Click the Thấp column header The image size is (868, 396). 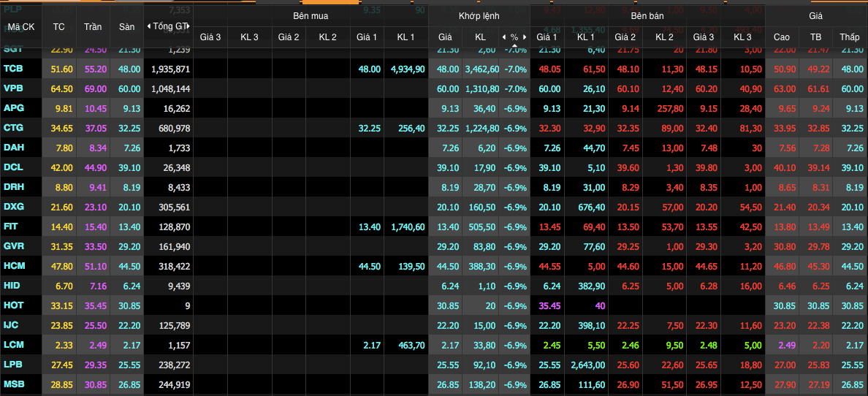850,37
